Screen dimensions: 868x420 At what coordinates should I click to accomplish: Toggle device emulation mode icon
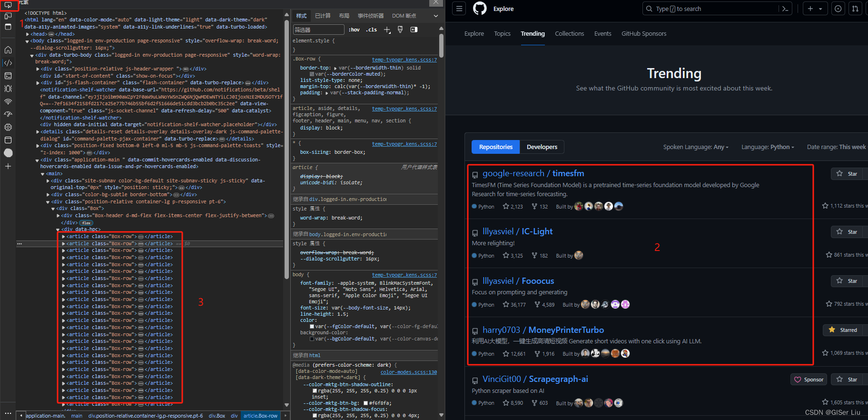click(x=8, y=16)
